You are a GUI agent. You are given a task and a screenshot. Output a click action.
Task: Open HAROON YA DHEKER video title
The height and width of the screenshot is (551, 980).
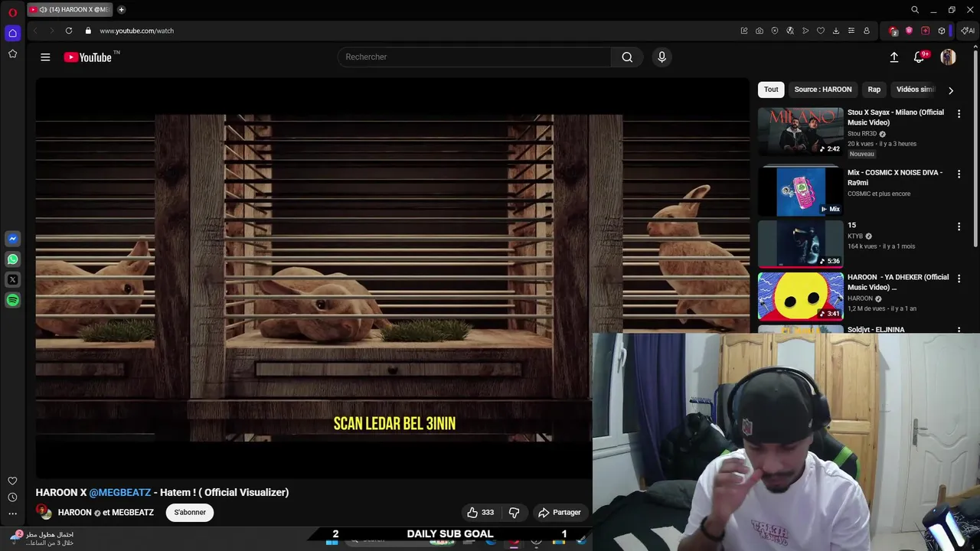coord(898,282)
